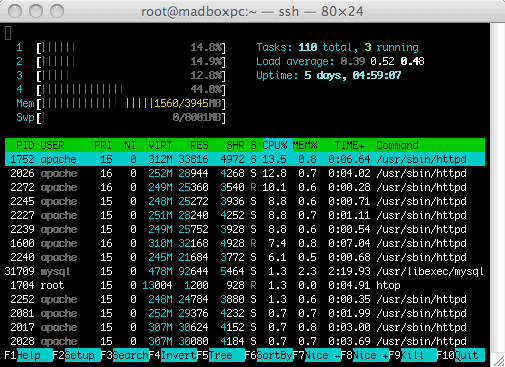Click the Tasks total text
Image resolution: width=505 pixels, height=367 pixels.
point(337,48)
